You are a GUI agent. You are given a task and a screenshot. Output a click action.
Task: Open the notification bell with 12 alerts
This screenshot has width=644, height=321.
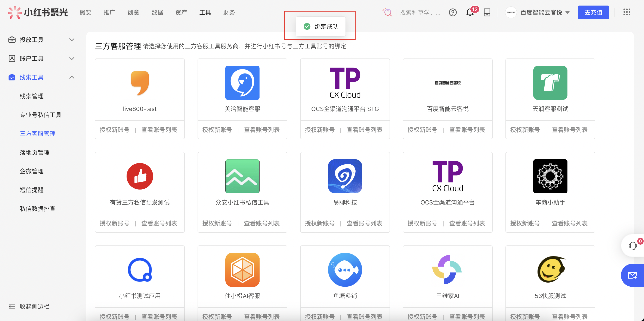[x=470, y=12]
